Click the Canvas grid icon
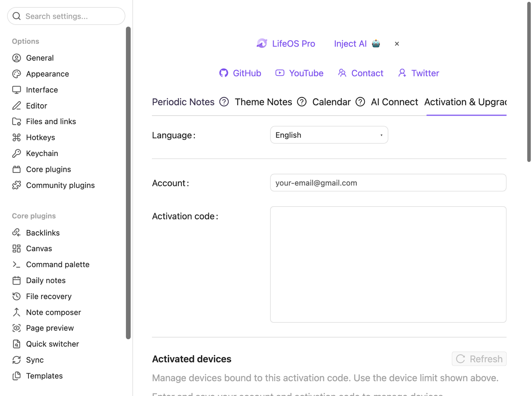 17,249
